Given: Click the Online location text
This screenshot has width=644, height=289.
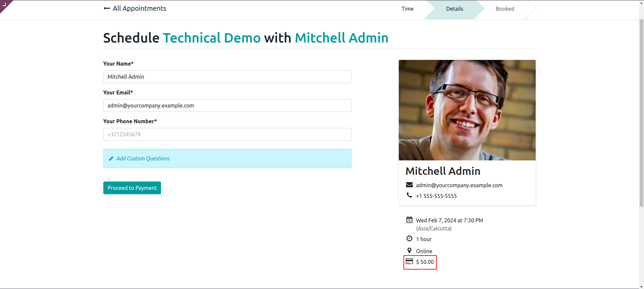Looking at the screenshot, I should pyautogui.click(x=424, y=251).
